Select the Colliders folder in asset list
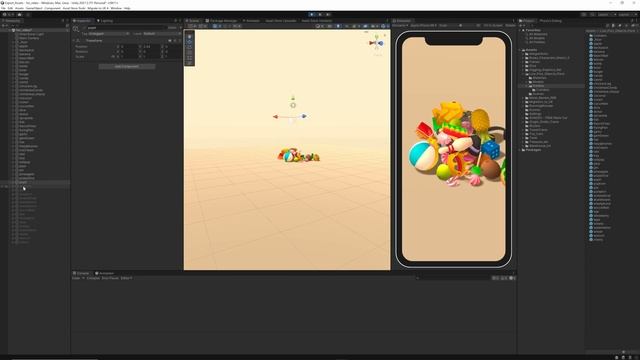The width and height of the screenshot is (640, 360). tap(597, 36)
